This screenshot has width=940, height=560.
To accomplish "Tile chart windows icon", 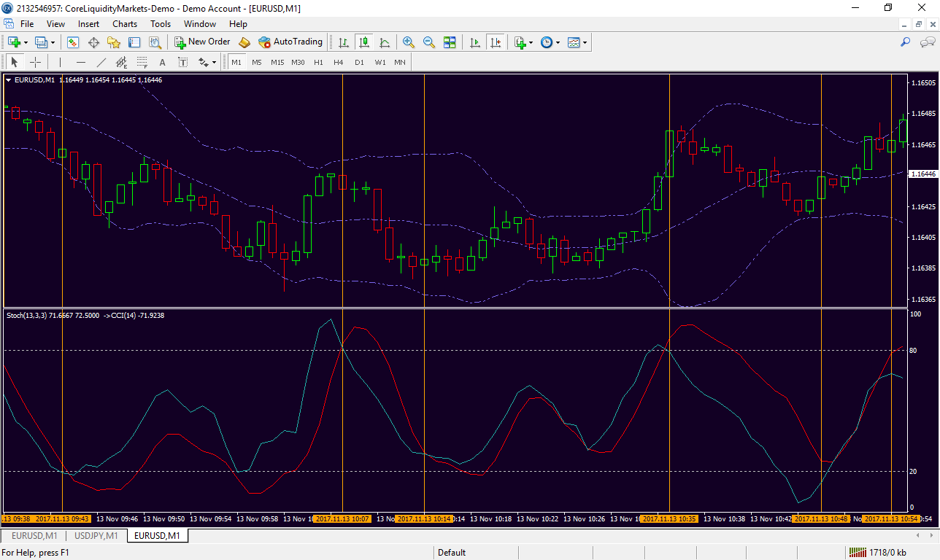I will [x=450, y=42].
